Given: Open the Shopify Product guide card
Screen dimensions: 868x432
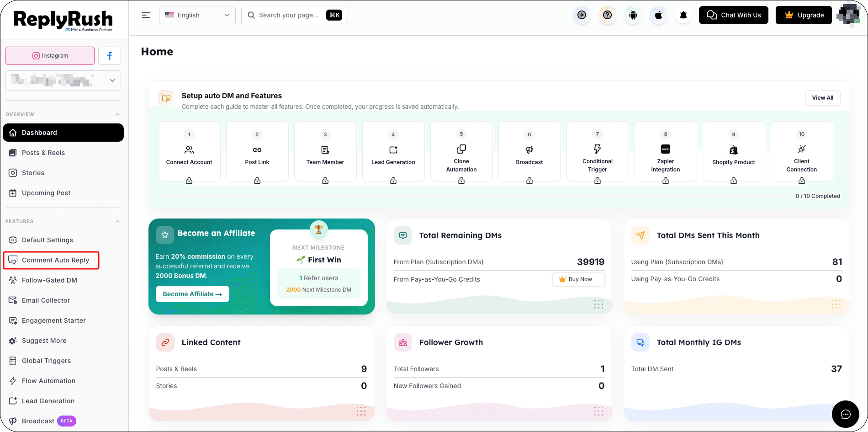Looking at the screenshot, I should (734, 151).
